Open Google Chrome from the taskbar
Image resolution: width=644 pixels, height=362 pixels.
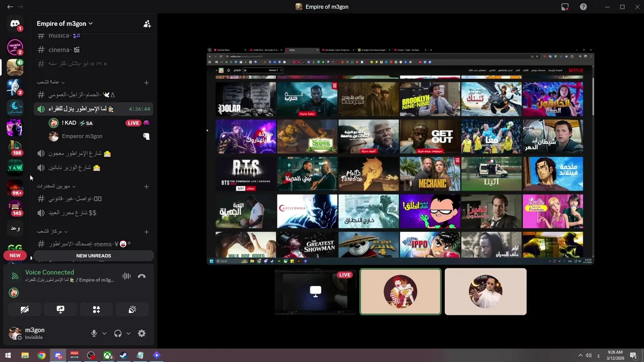(x=41, y=355)
